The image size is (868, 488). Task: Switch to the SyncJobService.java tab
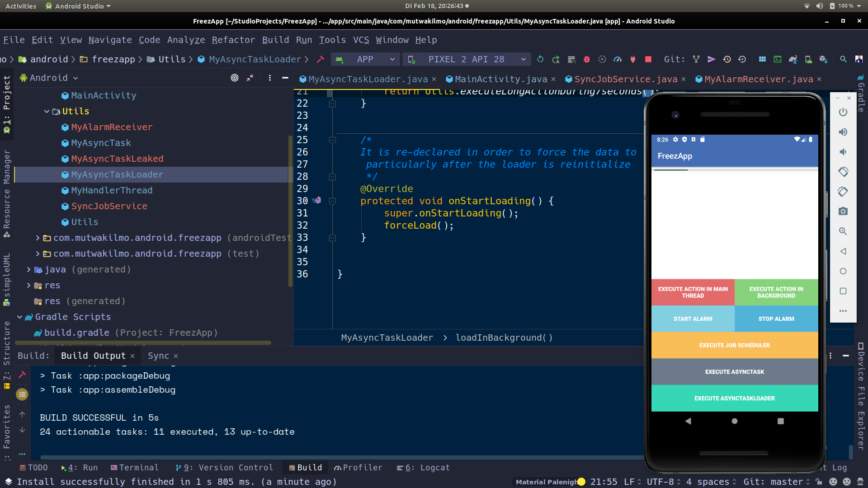[625, 79]
